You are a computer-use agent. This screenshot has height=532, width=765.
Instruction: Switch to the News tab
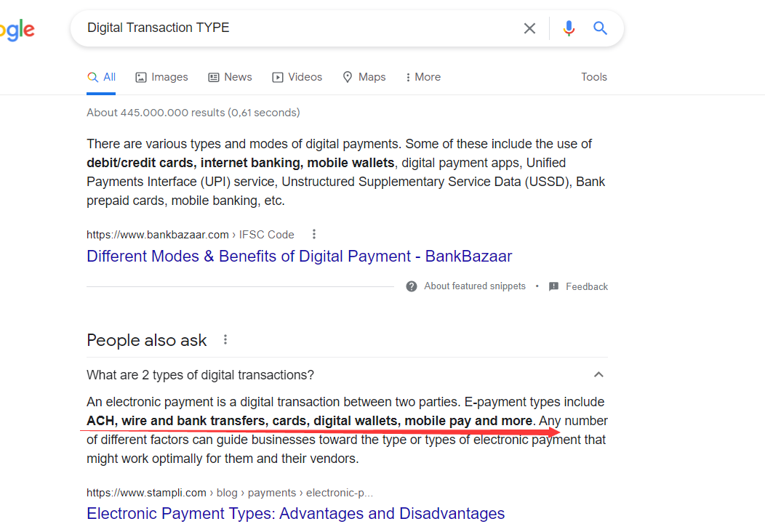230,77
